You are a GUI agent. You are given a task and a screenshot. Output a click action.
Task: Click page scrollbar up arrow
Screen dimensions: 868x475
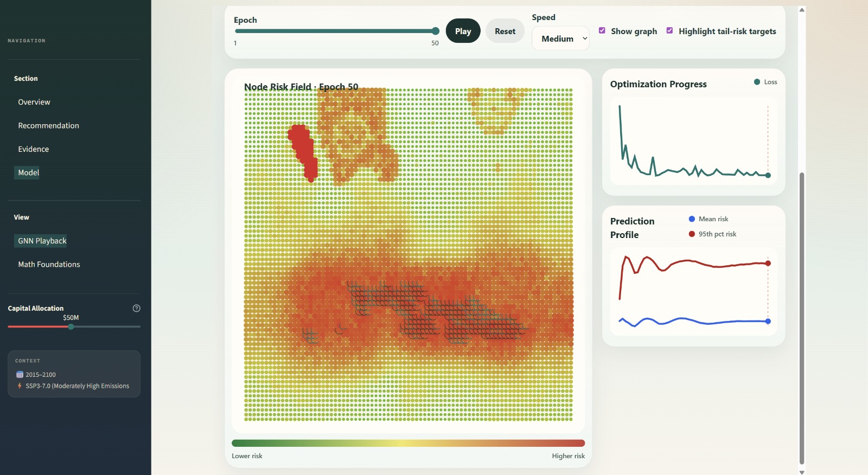(x=802, y=10)
